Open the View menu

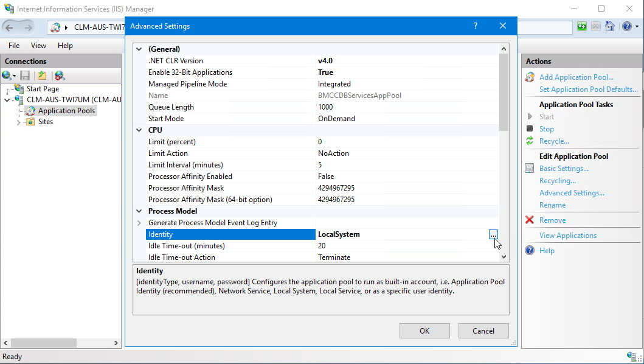click(38, 46)
